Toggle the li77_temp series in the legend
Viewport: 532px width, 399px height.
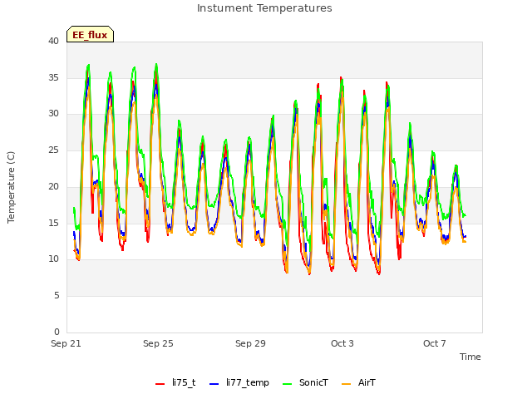click(239, 382)
